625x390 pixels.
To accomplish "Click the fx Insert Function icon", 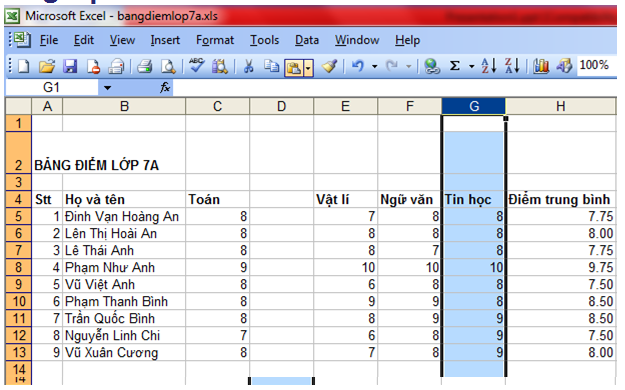I will pos(165,87).
